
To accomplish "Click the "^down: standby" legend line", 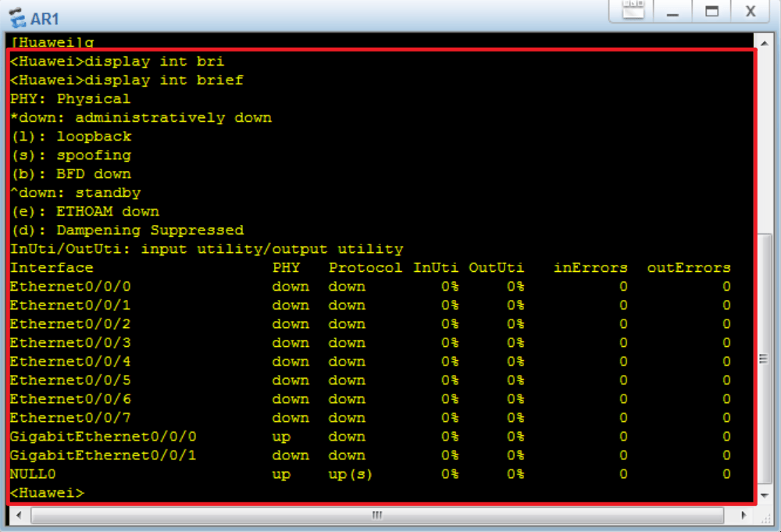I will pos(75,193).
